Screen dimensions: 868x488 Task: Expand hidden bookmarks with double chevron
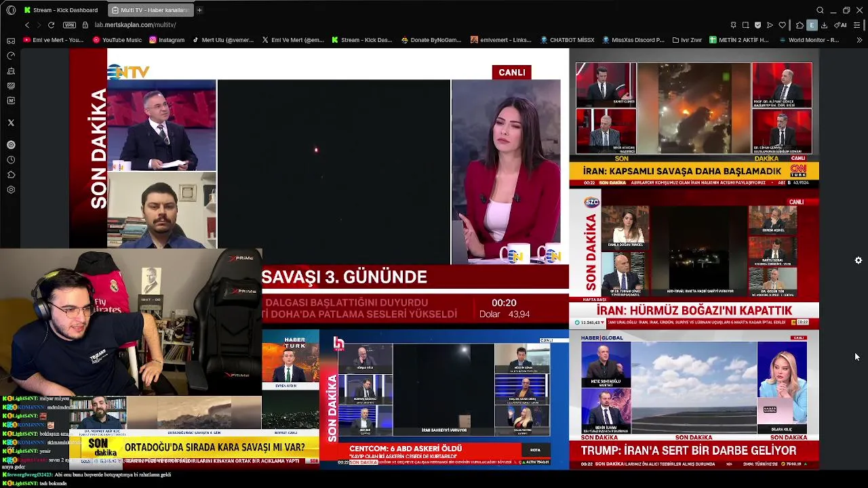(x=860, y=40)
